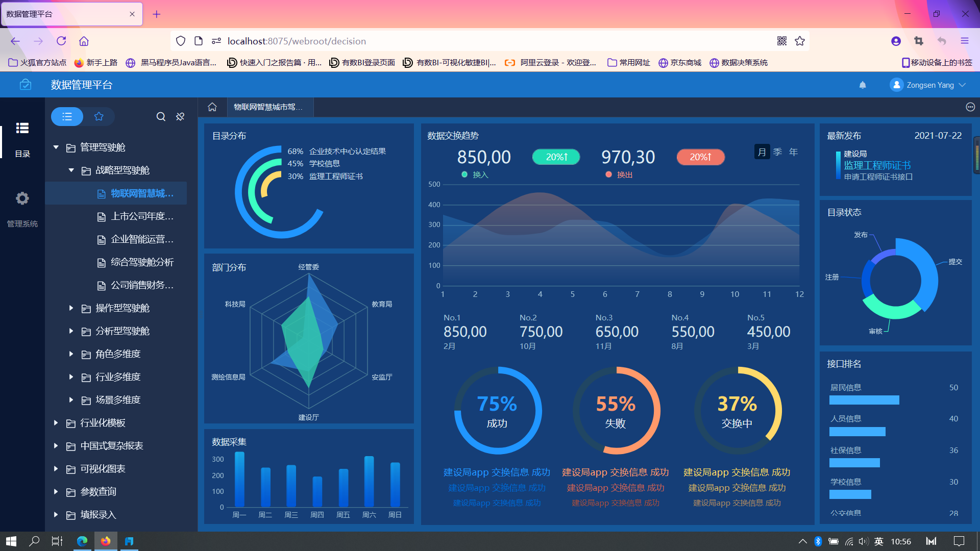This screenshot has height=551, width=980.
Task: Expand the 行业多维度 folder
Action: point(71,377)
